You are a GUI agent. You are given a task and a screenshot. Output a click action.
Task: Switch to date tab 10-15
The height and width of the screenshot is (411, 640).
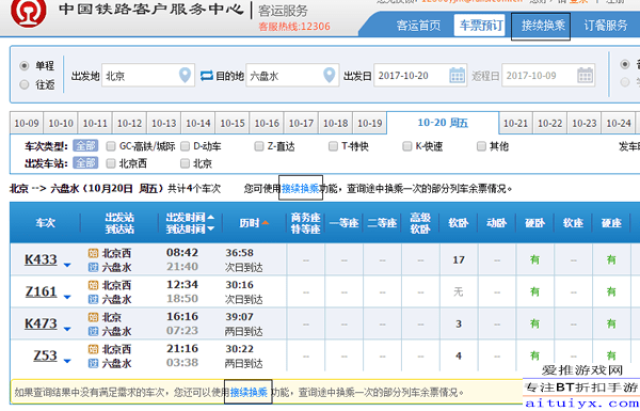(232, 123)
